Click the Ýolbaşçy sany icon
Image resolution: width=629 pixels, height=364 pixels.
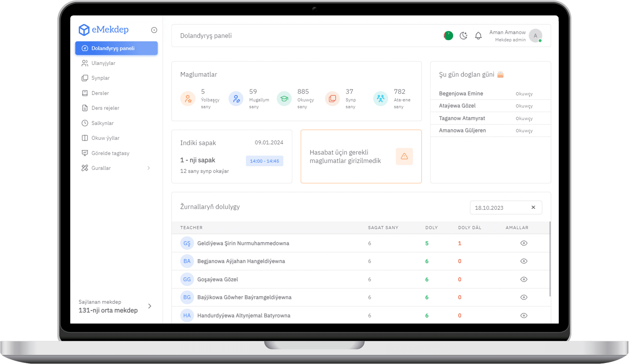click(188, 99)
